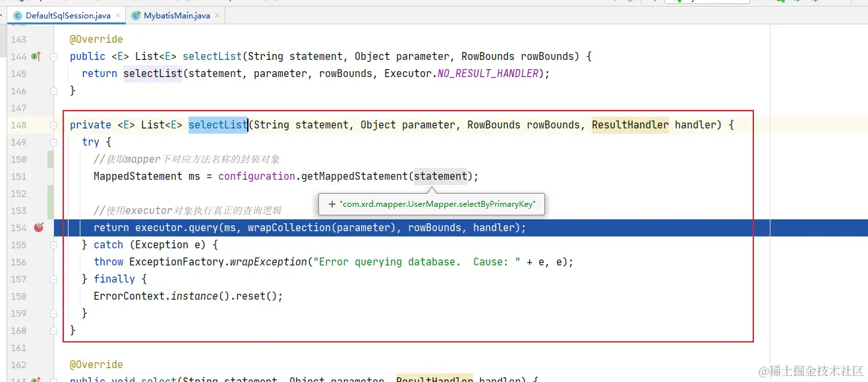Collapse the catch block at line 155
Screen dimensions: 868x382
pos(53,244)
